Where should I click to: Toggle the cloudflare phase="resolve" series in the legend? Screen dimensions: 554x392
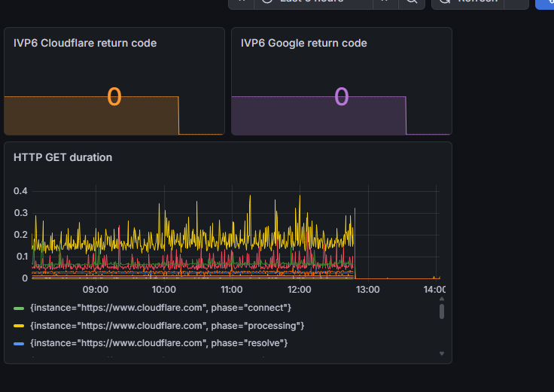(159, 343)
